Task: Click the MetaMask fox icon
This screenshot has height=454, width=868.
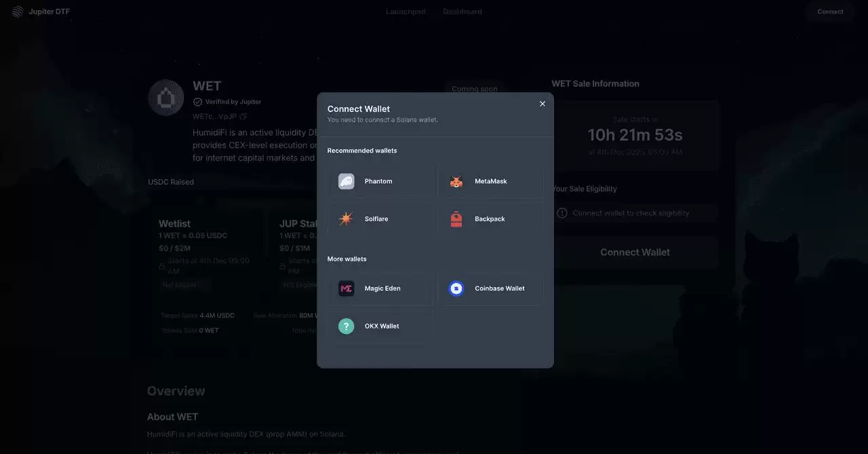Action: [x=456, y=181]
